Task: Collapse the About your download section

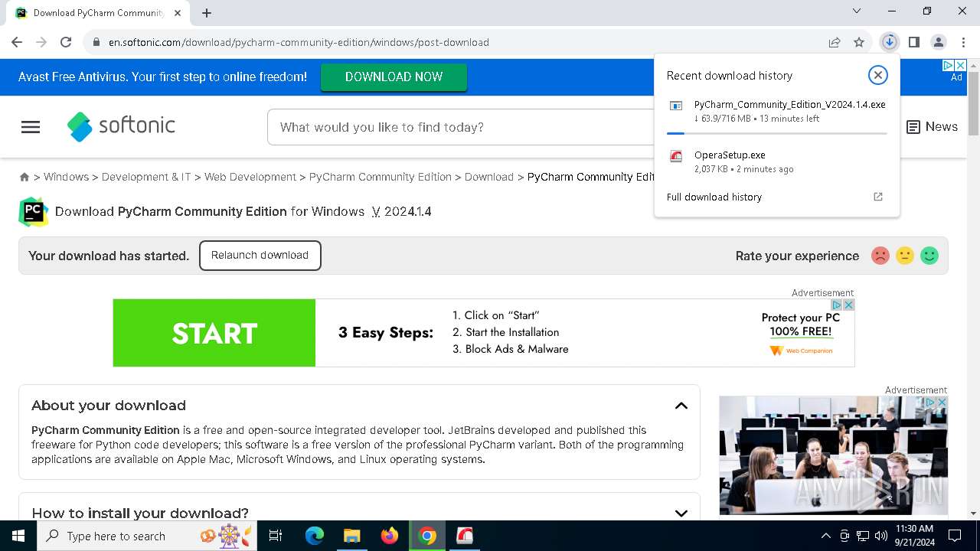Action: [x=681, y=406]
